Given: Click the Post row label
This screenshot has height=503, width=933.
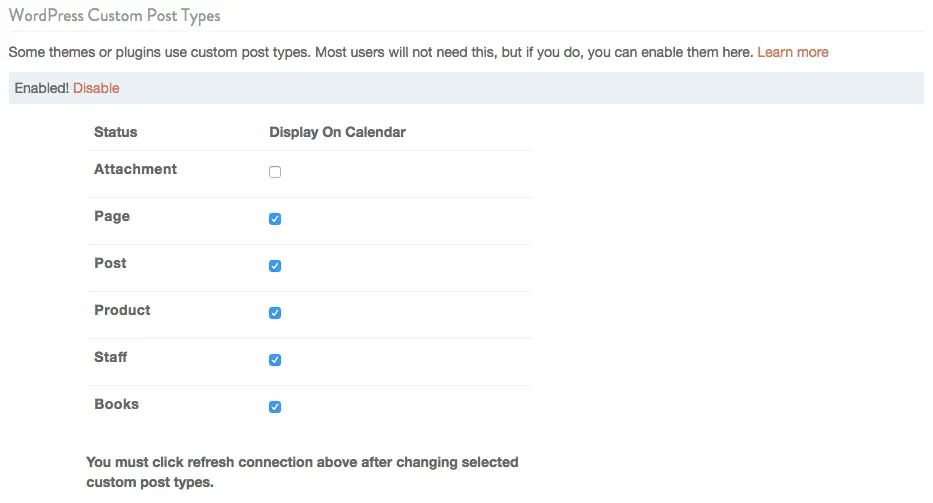Looking at the screenshot, I should 110,263.
